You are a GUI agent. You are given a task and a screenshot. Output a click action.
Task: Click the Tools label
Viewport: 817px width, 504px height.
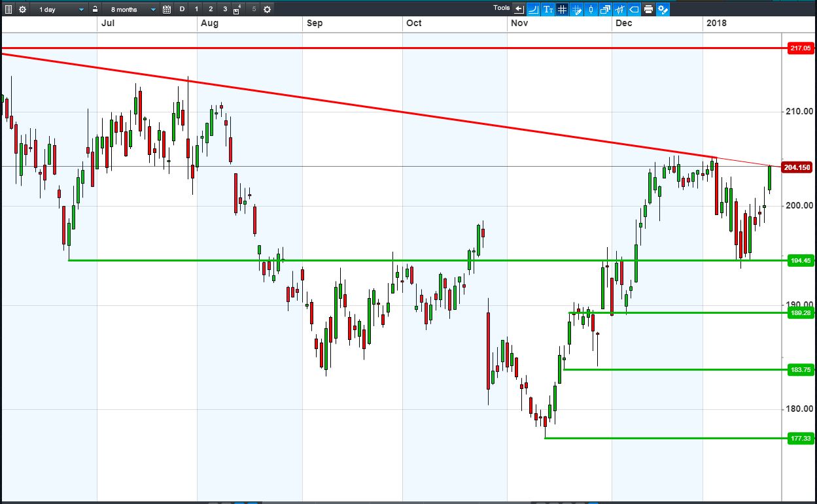(502, 8)
